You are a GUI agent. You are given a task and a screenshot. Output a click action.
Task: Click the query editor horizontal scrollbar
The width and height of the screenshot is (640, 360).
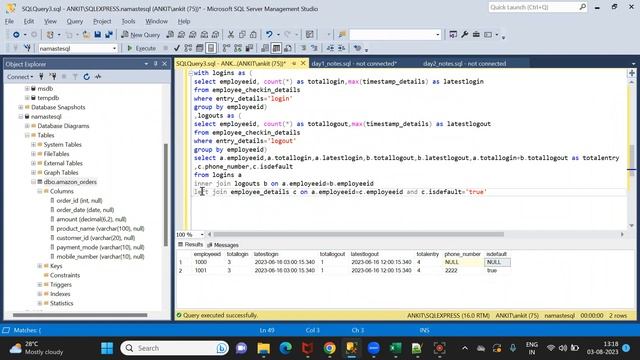(x=358, y=234)
